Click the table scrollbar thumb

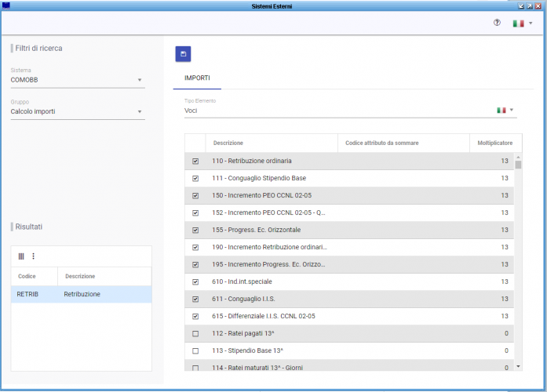click(518, 165)
